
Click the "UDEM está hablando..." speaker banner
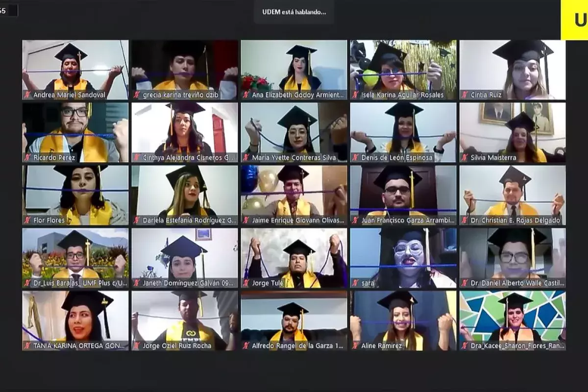[294, 12]
